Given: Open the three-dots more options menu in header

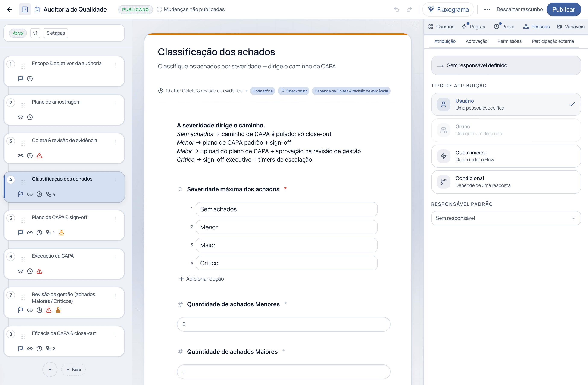Looking at the screenshot, I should [x=487, y=9].
